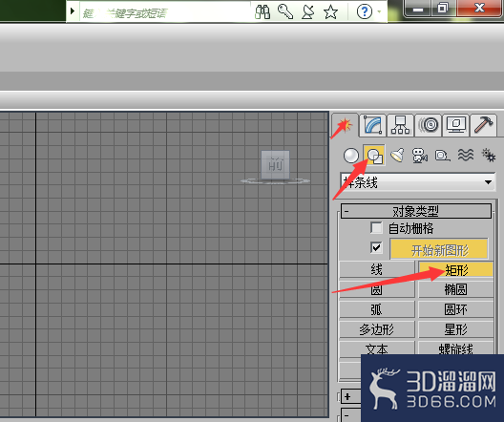Viewport: 504px width, 422px height.
Task: Open the Create command panel tab
Action: (x=345, y=125)
